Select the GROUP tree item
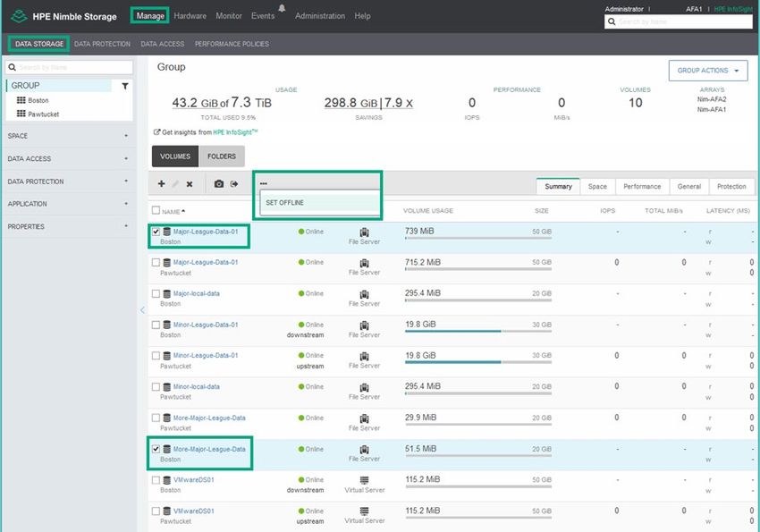Viewport: 760px width, 532px height. tap(59, 86)
